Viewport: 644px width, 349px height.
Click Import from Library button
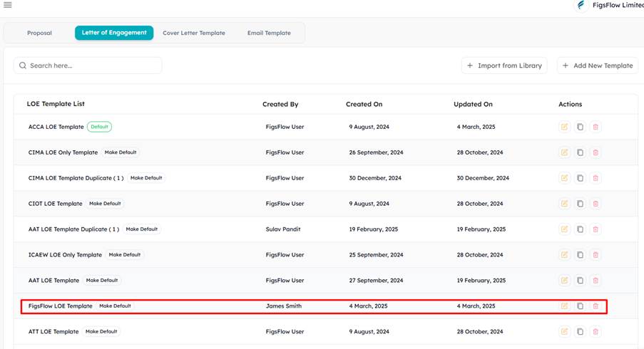pyautogui.click(x=504, y=66)
